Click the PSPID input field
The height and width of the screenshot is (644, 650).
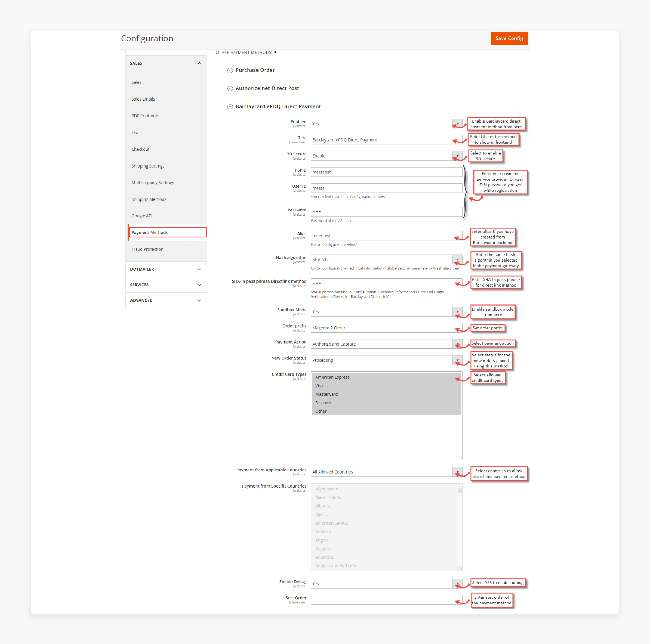click(x=386, y=172)
